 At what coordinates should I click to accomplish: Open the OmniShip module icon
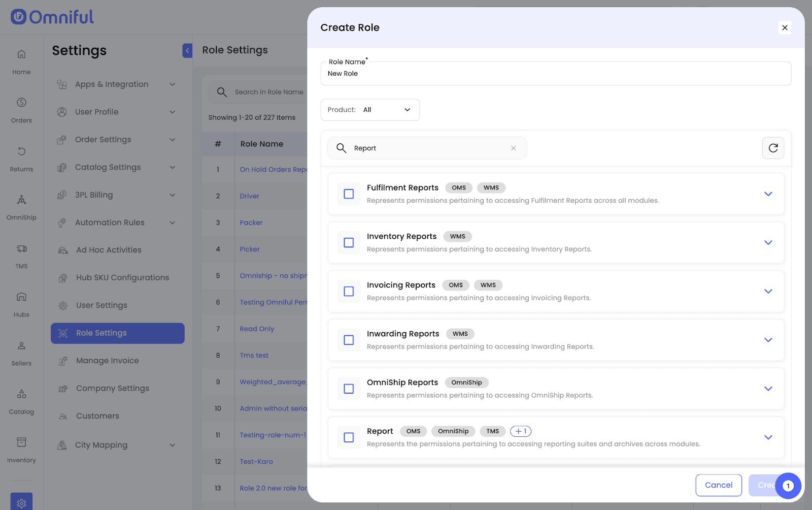[21, 206]
